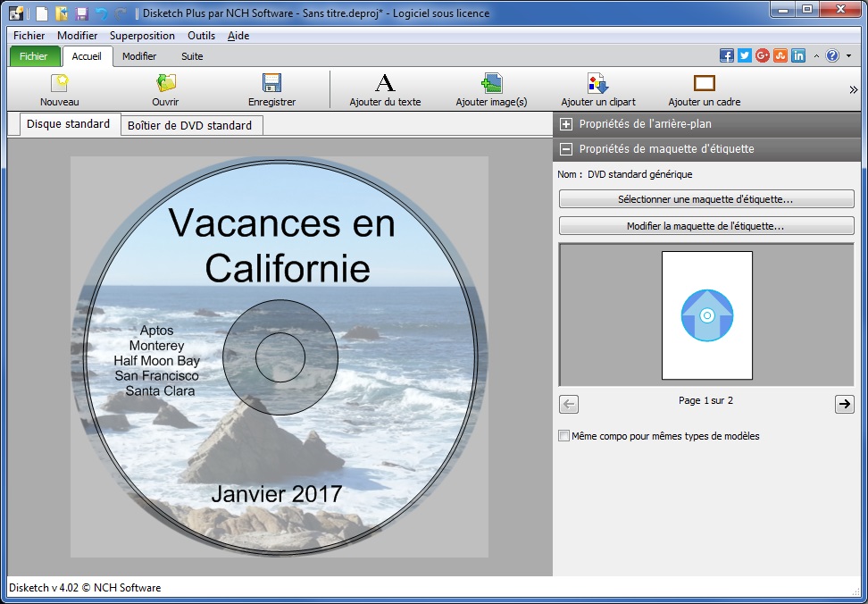
Task: Click Modifier la maquette de l'étiquette
Action: tap(705, 226)
